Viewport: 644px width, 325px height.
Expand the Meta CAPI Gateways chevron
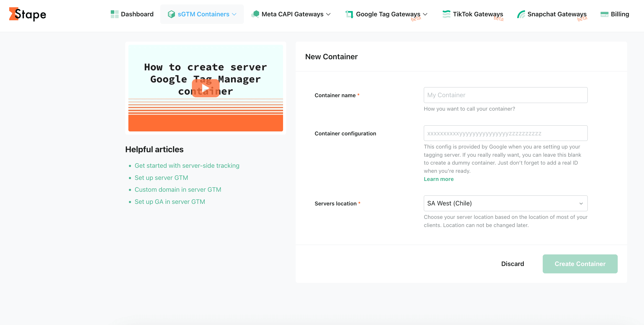[328, 14]
